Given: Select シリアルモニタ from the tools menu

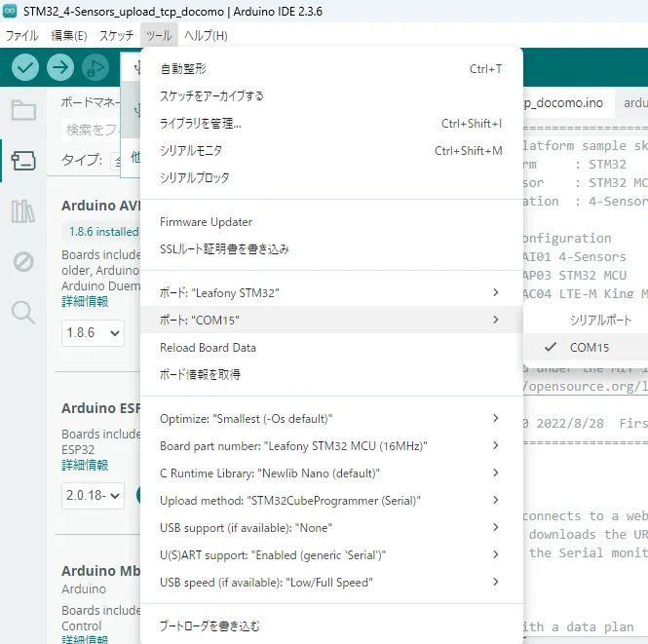Looking at the screenshot, I should tap(191, 151).
